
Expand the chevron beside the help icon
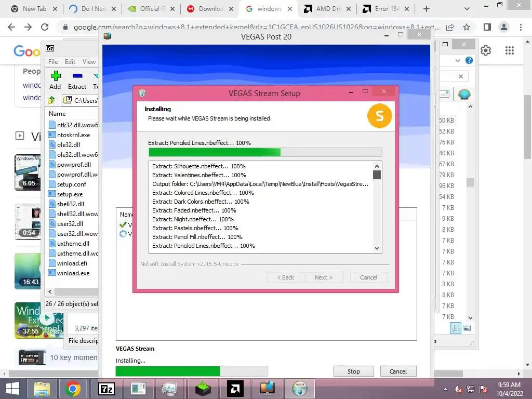[458, 60]
